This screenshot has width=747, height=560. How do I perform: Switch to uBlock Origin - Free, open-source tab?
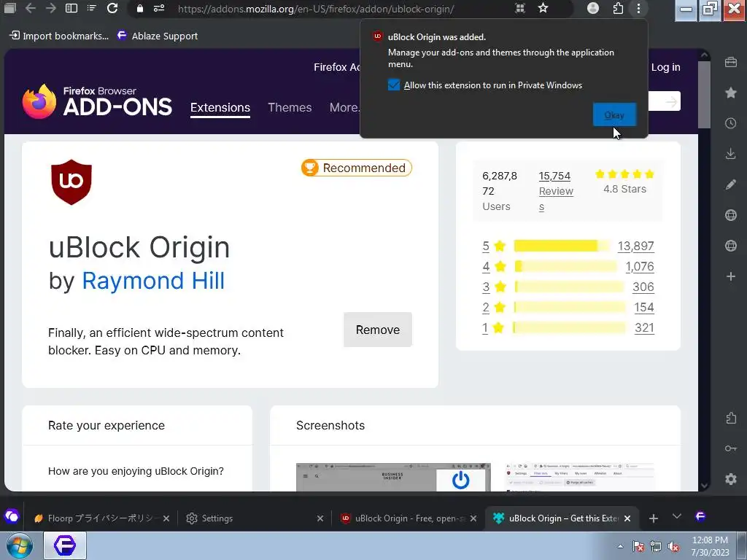pos(407,518)
